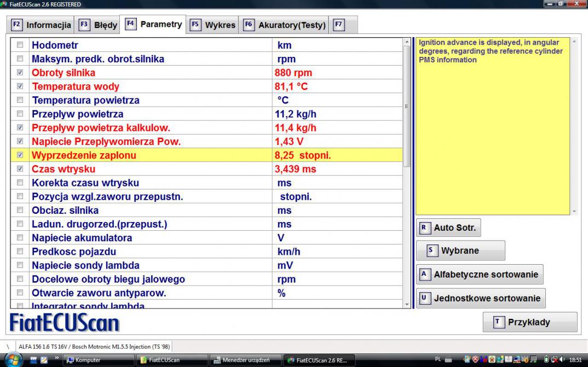
Task: Expand the taskbar quick launch chevron
Action: coord(56,359)
